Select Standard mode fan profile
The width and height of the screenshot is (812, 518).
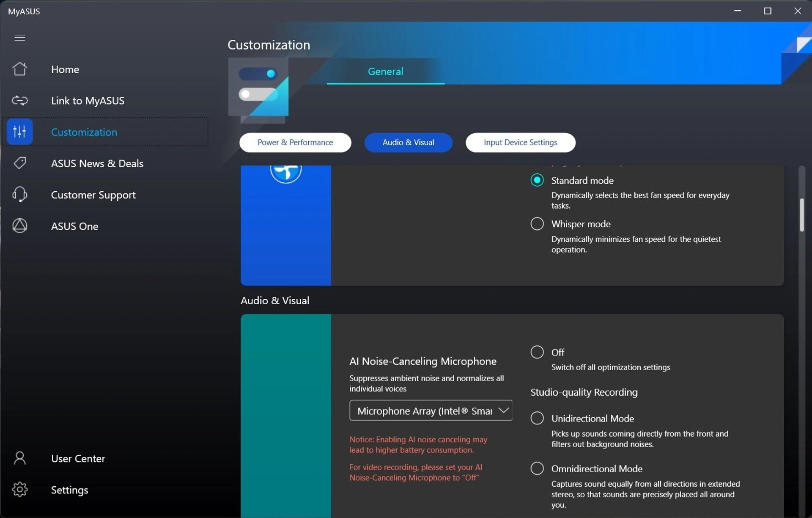click(x=537, y=180)
